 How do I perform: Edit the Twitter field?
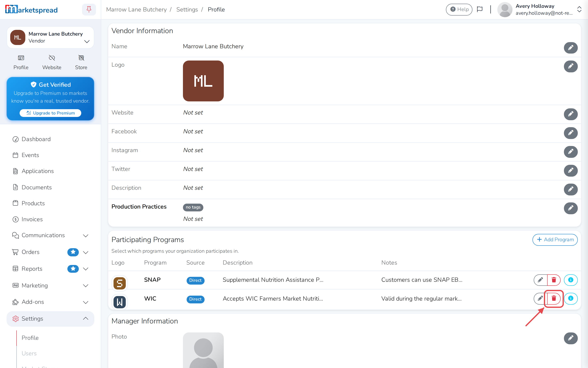point(570,170)
